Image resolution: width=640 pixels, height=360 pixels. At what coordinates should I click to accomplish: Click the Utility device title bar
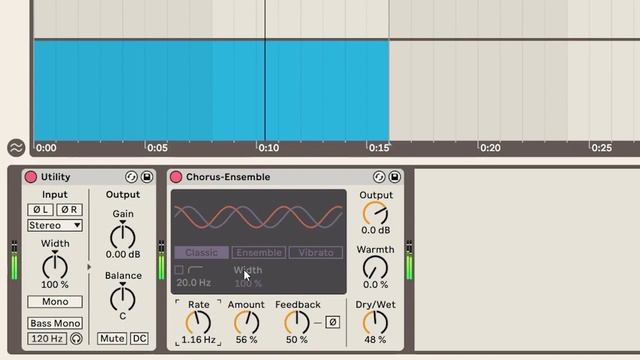89,177
